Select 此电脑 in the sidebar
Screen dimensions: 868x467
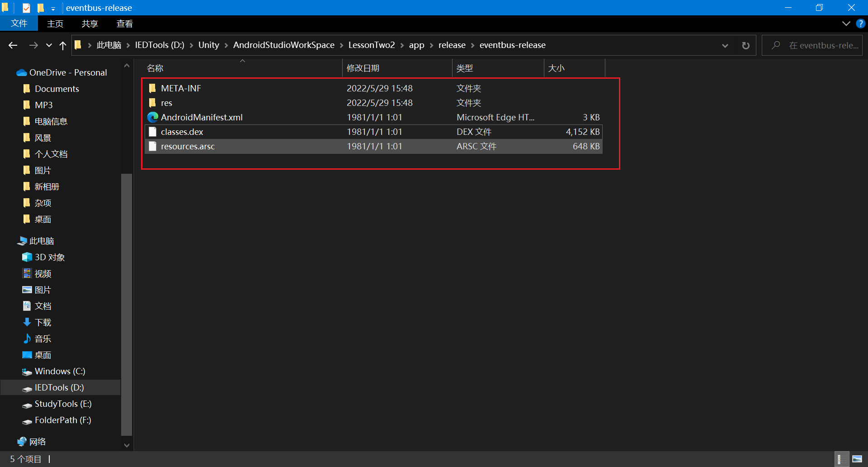pyautogui.click(x=35, y=241)
